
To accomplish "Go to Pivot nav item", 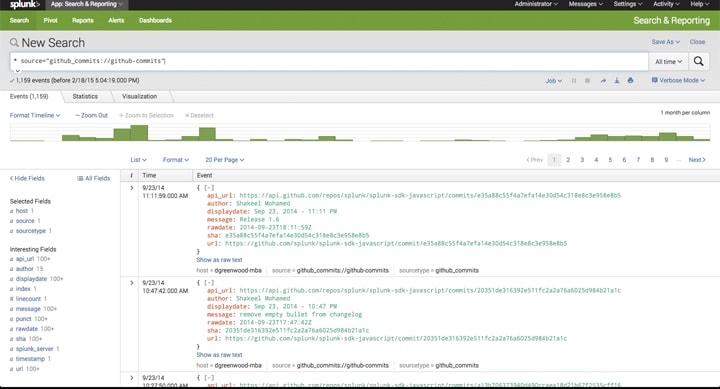I will tap(51, 21).
